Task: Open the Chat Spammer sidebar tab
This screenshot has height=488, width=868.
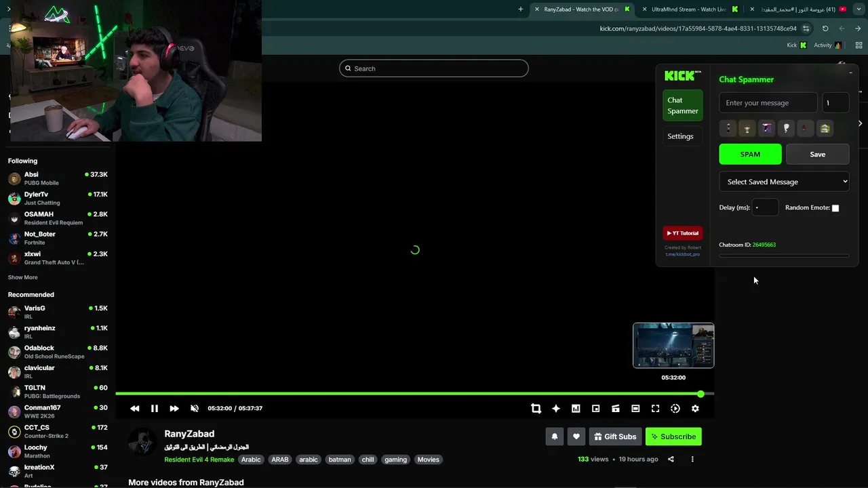Action: [683, 106]
